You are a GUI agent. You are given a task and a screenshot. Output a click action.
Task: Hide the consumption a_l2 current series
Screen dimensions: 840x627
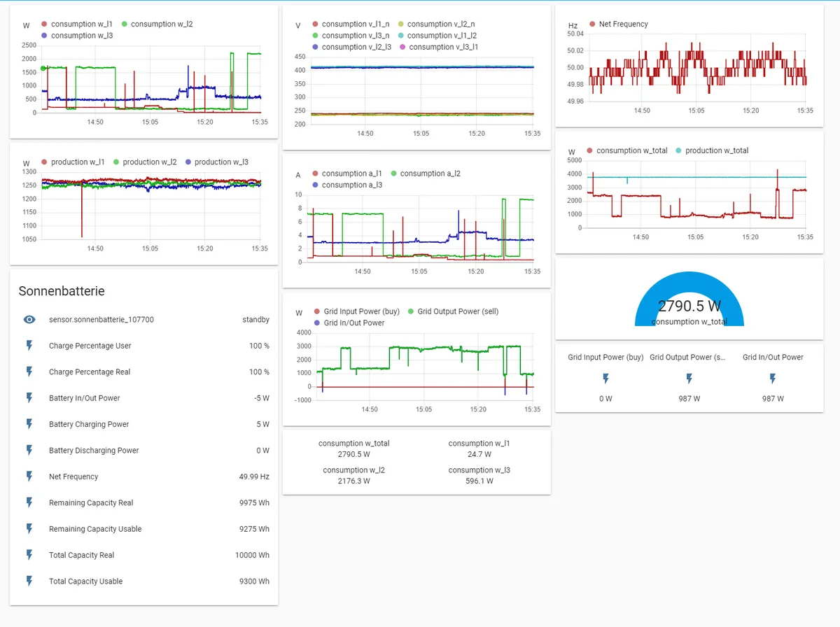point(426,174)
